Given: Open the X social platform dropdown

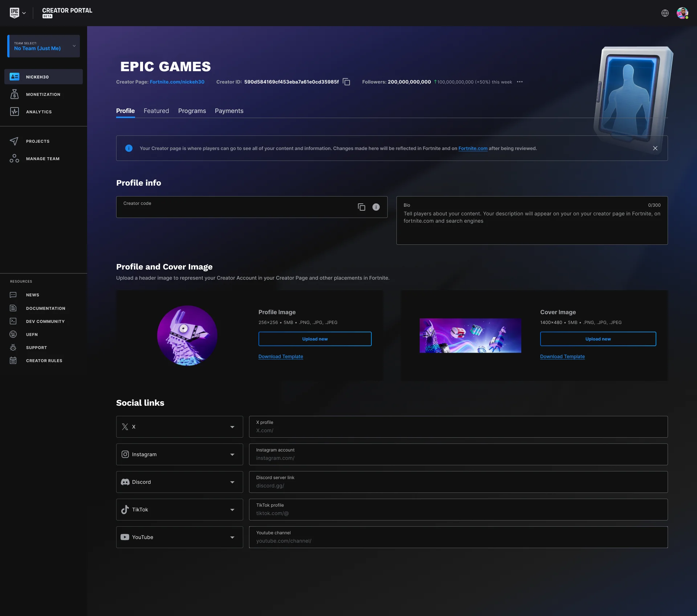Looking at the screenshot, I should (180, 427).
